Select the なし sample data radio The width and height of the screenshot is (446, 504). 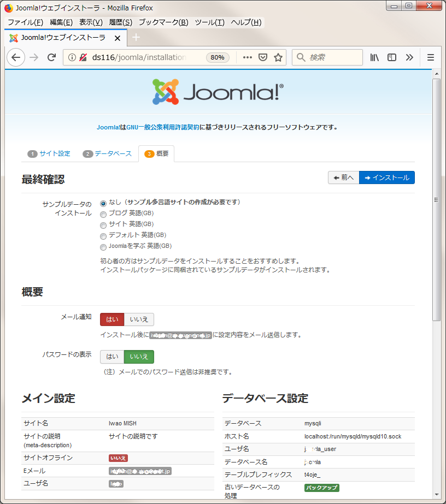(103, 204)
